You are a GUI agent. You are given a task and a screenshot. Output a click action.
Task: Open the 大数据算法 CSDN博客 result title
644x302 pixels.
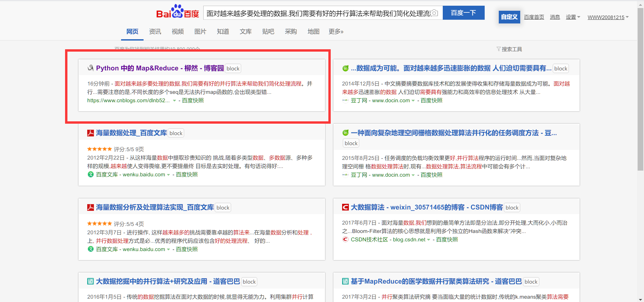pos(427,207)
